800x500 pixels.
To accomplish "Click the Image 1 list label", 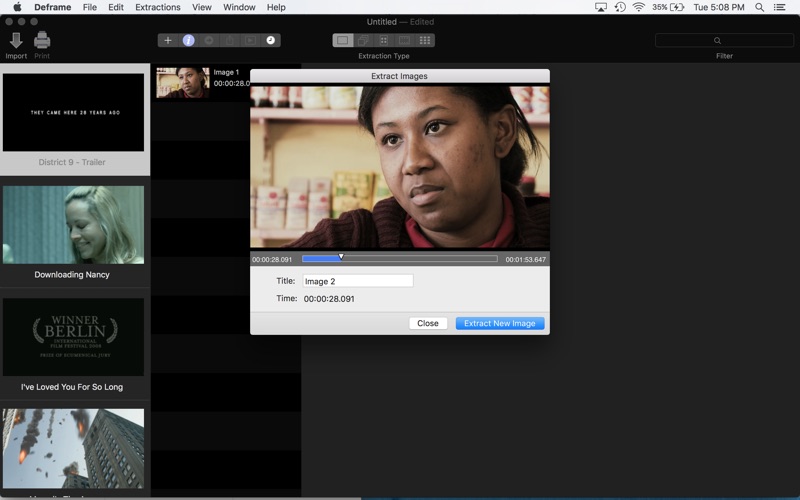I will (x=227, y=72).
